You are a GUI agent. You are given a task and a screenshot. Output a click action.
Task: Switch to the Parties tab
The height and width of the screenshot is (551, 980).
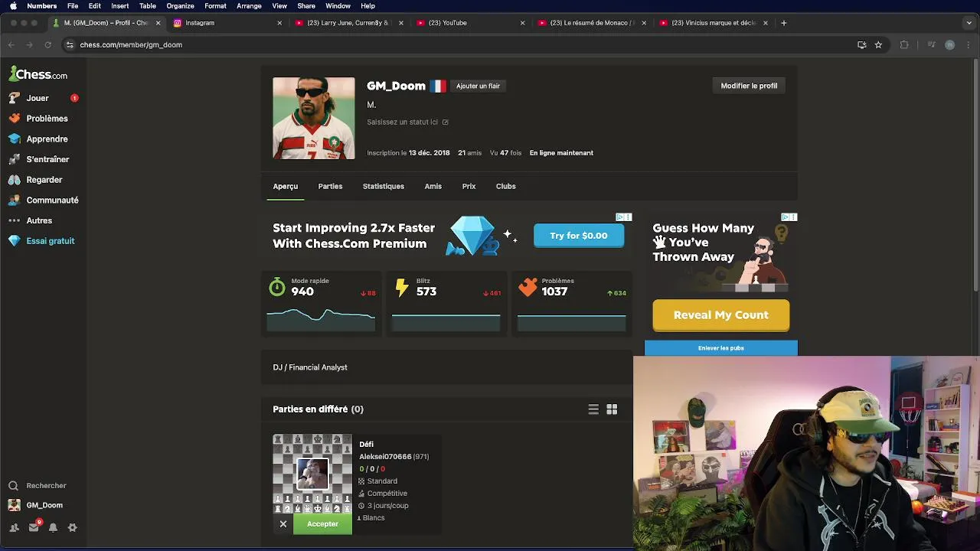point(330,187)
